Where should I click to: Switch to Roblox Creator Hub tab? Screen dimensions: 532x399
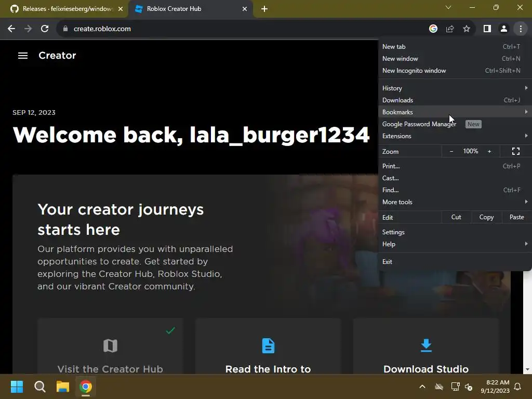pyautogui.click(x=191, y=9)
